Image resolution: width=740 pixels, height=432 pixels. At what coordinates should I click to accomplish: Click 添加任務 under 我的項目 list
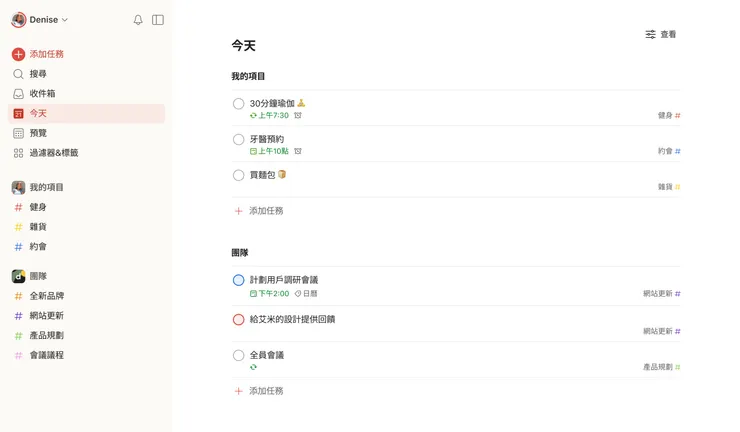(x=265, y=211)
